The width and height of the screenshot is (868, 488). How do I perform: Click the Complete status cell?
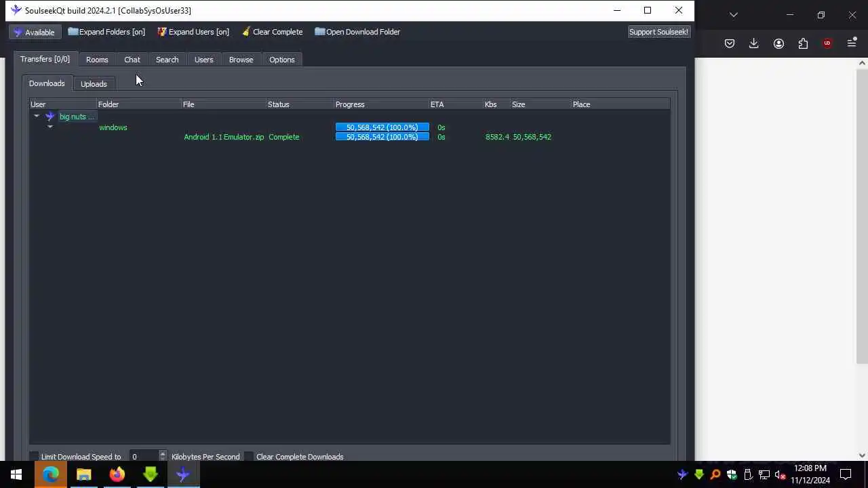pos(283,137)
